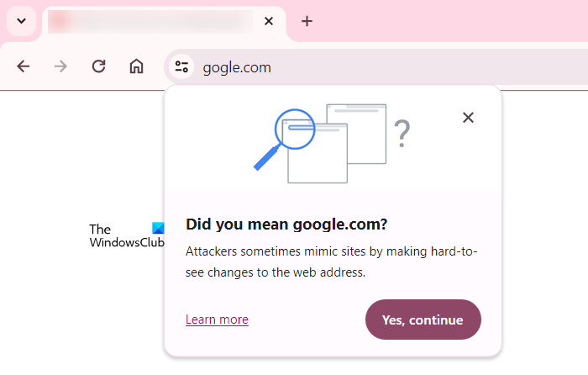Open the tab search dropdown chevron
Image resolution: width=588 pixels, height=375 pixels.
[21, 21]
